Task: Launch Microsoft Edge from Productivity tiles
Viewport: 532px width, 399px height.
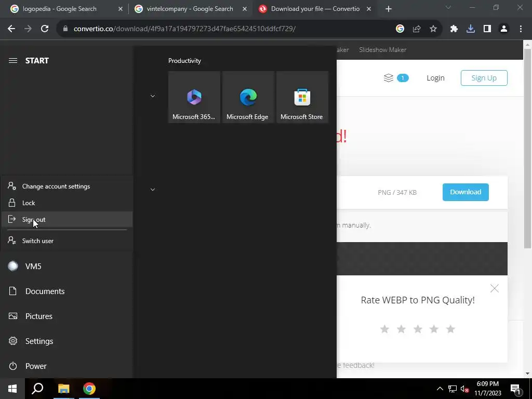Action: pyautogui.click(x=248, y=97)
